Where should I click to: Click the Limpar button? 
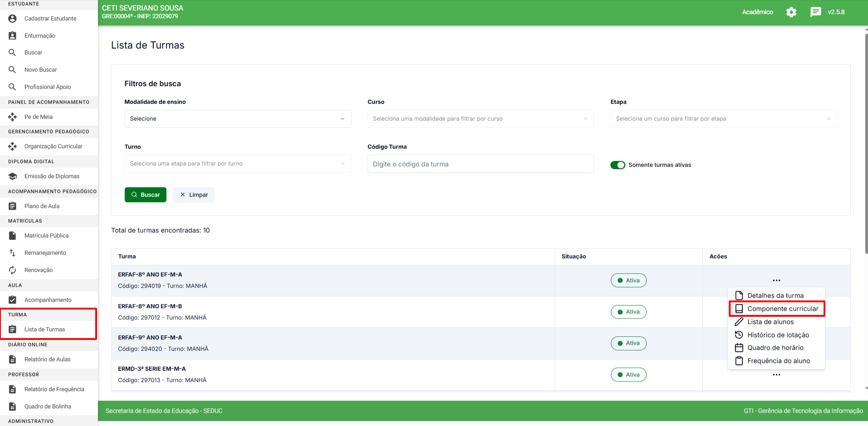tap(194, 195)
